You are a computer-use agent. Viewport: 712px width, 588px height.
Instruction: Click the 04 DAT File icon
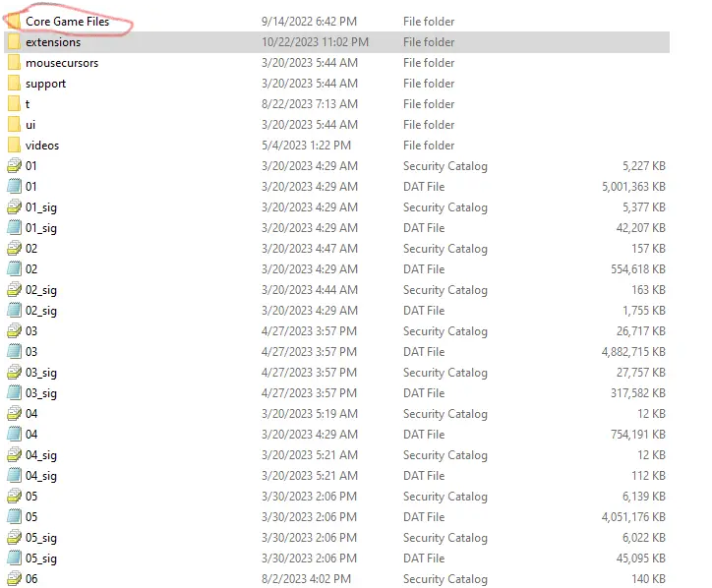tap(14, 435)
